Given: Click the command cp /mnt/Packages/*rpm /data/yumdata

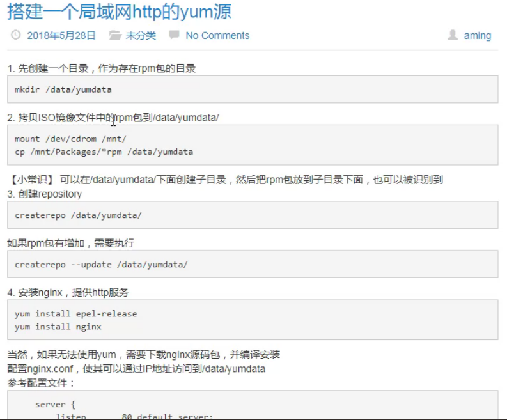Looking at the screenshot, I should click(x=104, y=152).
